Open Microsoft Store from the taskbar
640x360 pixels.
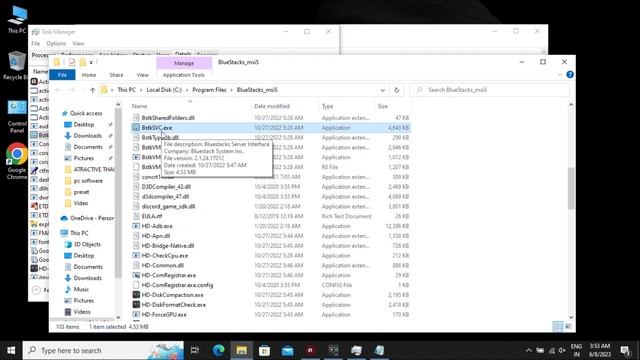pos(264,350)
